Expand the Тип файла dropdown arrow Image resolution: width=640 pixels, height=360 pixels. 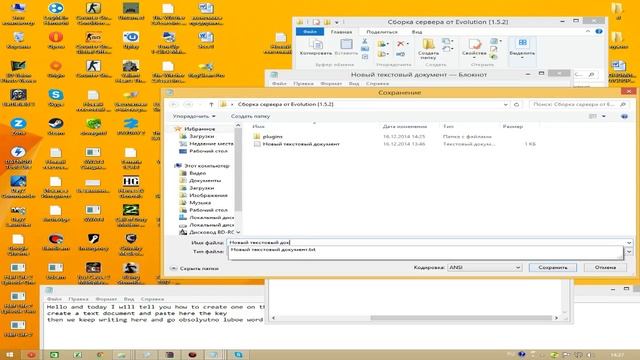[629, 252]
